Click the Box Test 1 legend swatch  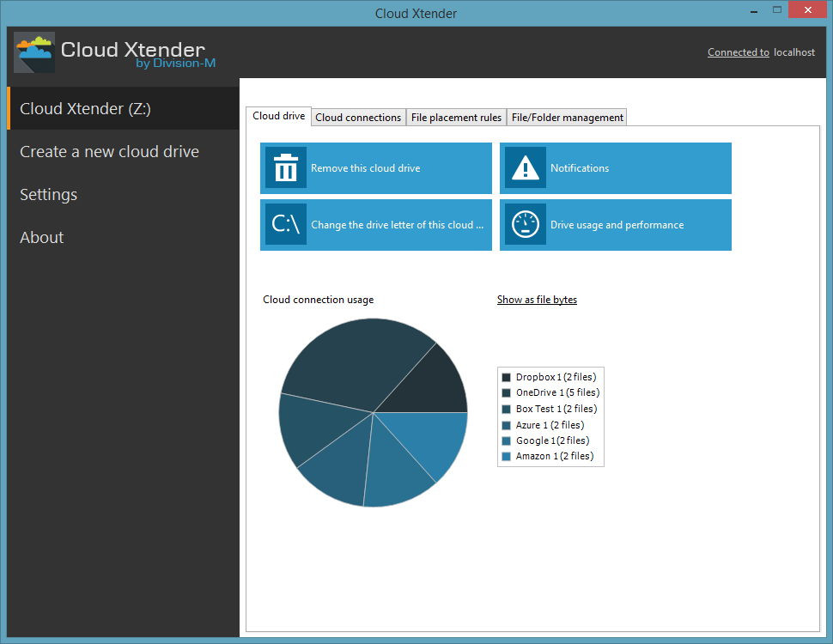(506, 409)
